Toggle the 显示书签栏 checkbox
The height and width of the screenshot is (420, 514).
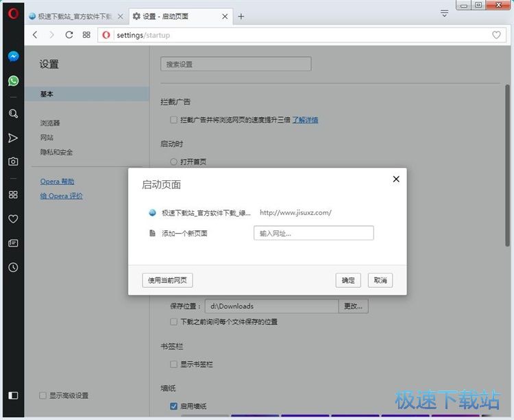click(174, 365)
